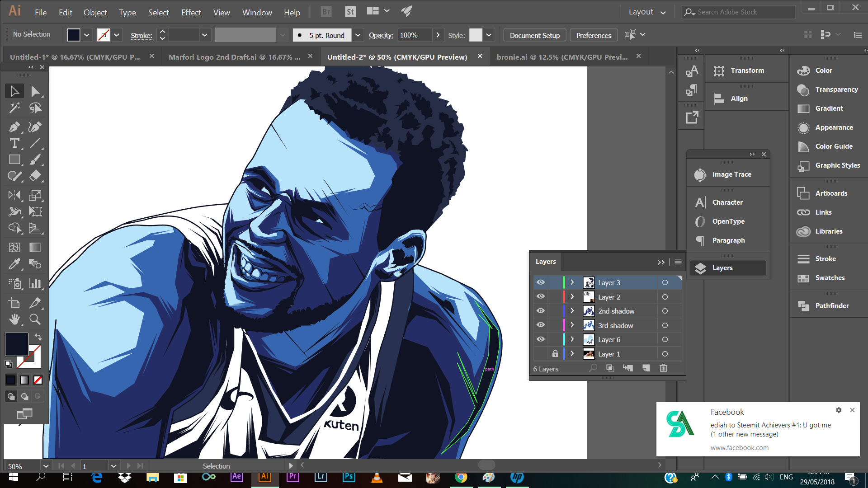The height and width of the screenshot is (488, 868).
Task: Expand the 3rd shadow layer
Action: pos(572,325)
